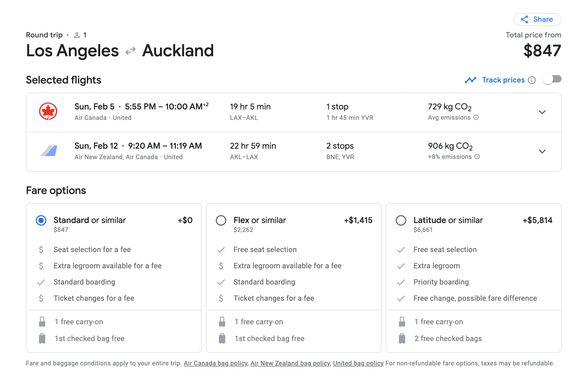
Task: Click the Track prices trend line icon
Action: [471, 80]
